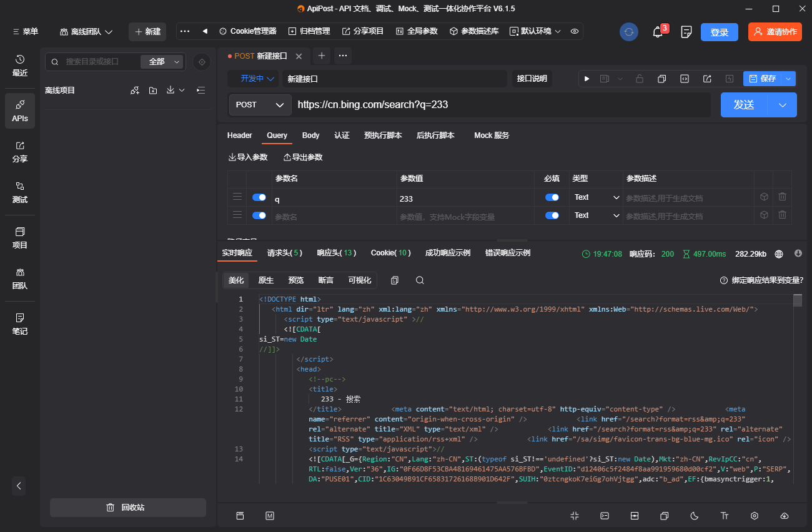Screen dimensions: 812x532
Task: Open the 离线团队 team dropdown
Action: pyautogui.click(x=86, y=32)
